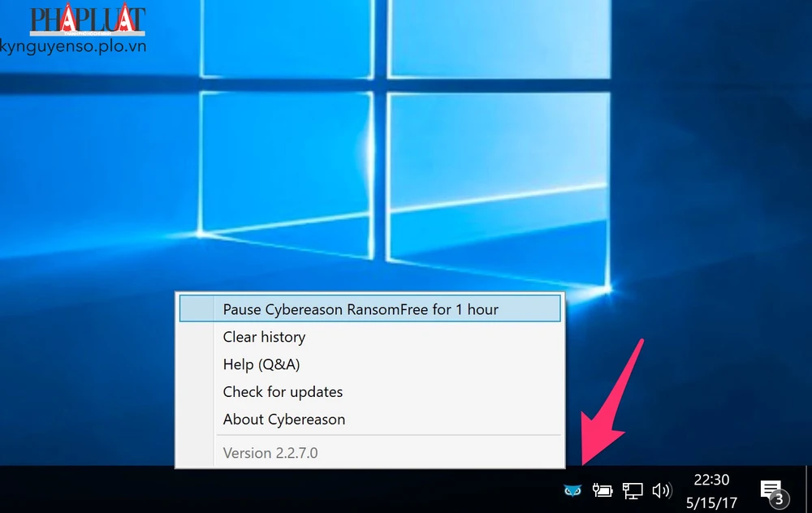This screenshot has width=812, height=513.
Task: Open the battery power tray icon
Action: coord(603,489)
